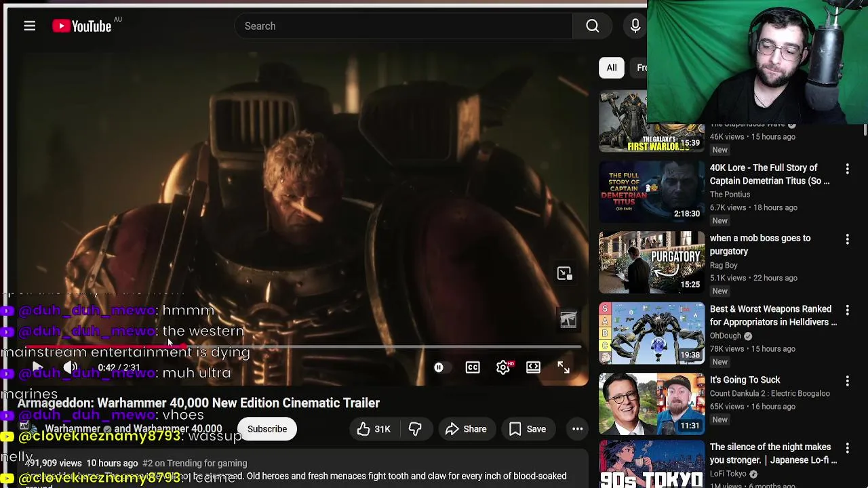Click the '6.7K views' text

coord(728,207)
